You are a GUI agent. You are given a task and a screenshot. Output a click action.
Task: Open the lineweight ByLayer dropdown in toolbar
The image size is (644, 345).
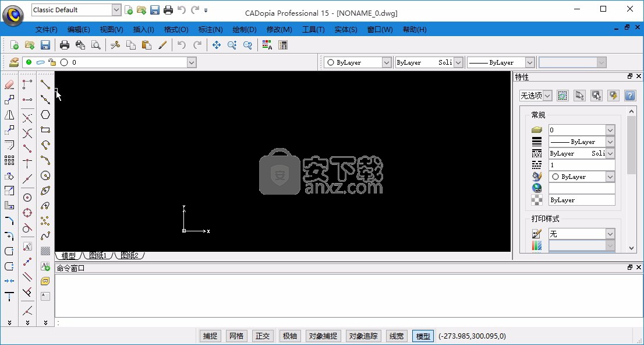pyautogui.click(x=530, y=62)
